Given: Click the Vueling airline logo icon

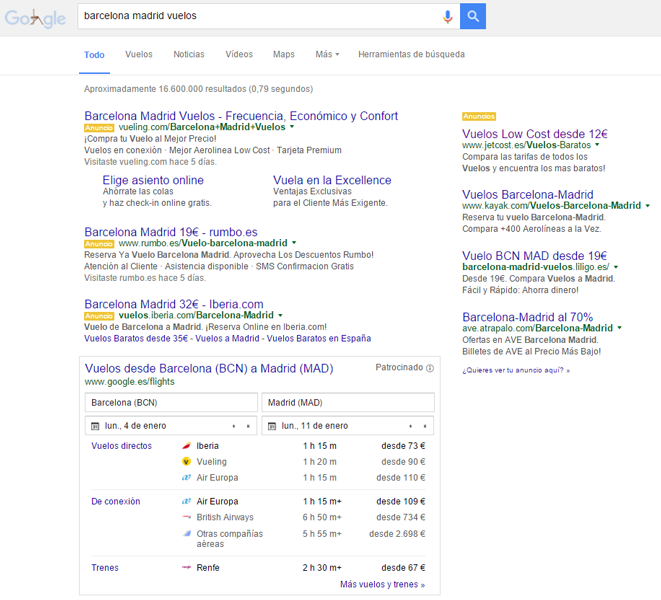Looking at the screenshot, I should pos(186,462).
